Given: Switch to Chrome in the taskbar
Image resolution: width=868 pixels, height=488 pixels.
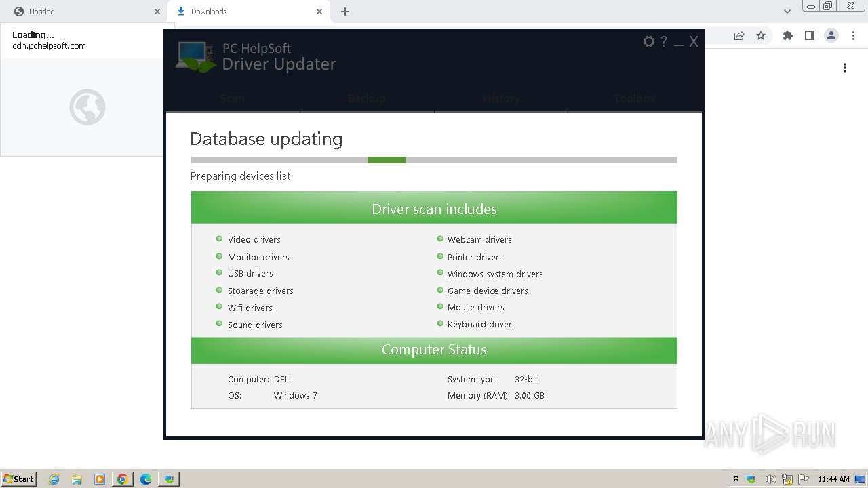Looking at the screenshot, I should (x=123, y=479).
